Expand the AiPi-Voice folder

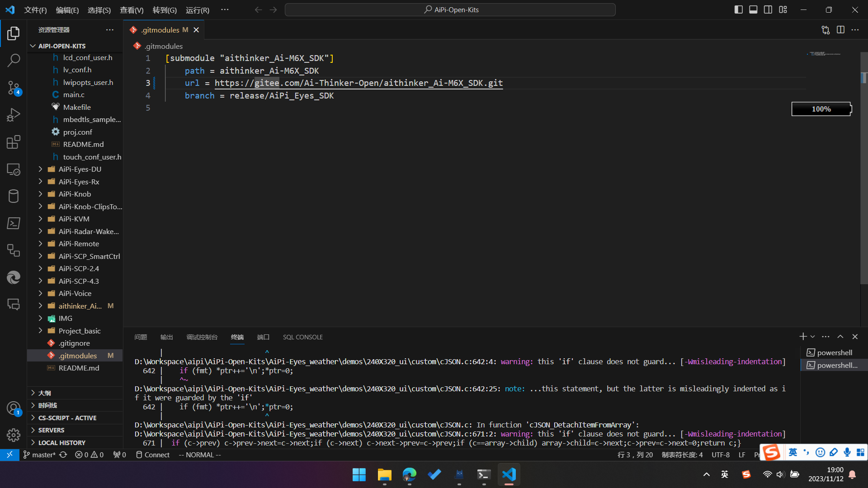75,293
